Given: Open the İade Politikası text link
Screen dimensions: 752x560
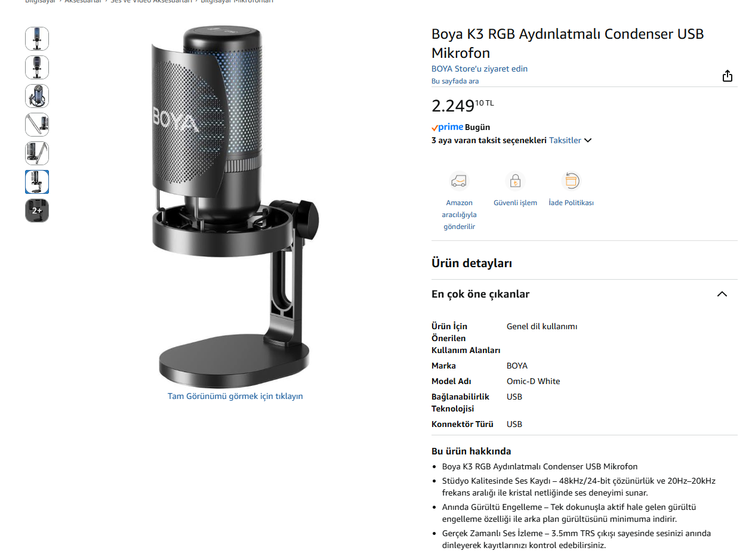Looking at the screenshot, I should tap(571, 203).
